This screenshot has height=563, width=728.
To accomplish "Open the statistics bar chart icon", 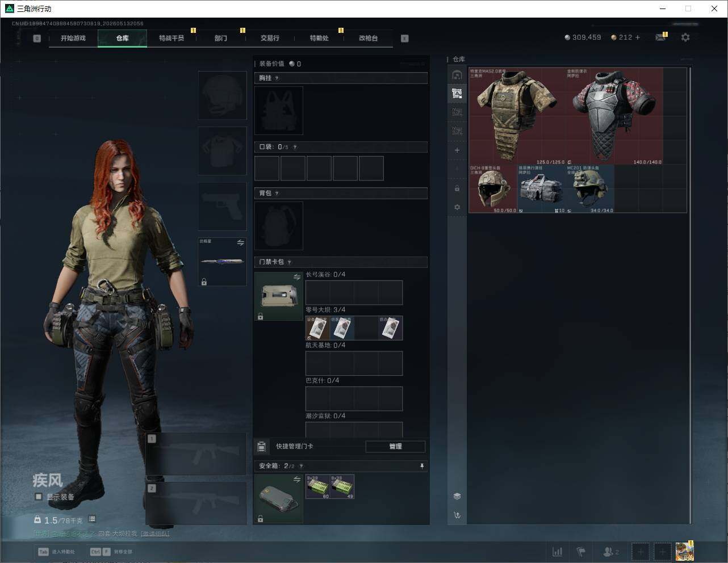I will click(558, 552).
